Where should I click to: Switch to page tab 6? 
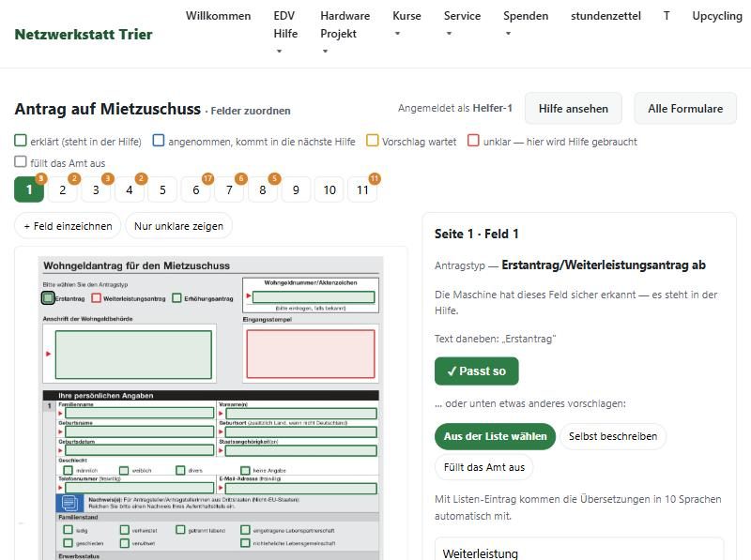coord(196,189)
